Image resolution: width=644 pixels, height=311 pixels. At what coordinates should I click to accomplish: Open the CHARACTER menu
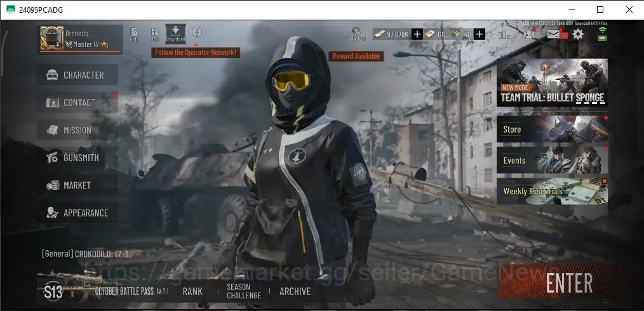(77, 75)
